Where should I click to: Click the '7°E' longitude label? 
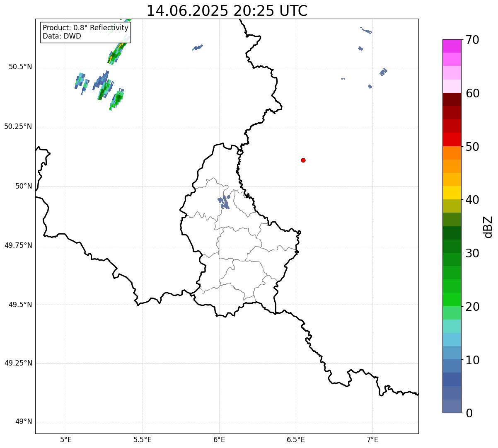click(372, 439)
